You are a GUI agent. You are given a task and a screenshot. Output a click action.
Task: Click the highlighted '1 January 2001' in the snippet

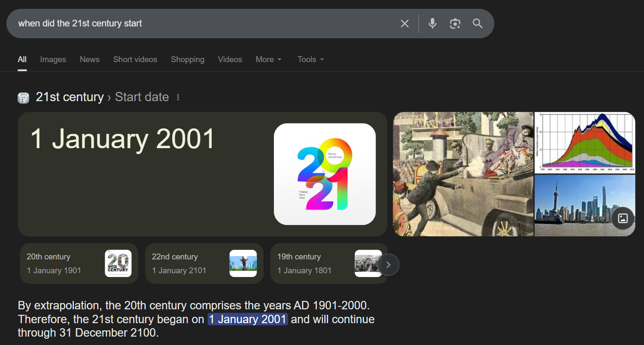[x=248, y=319]
